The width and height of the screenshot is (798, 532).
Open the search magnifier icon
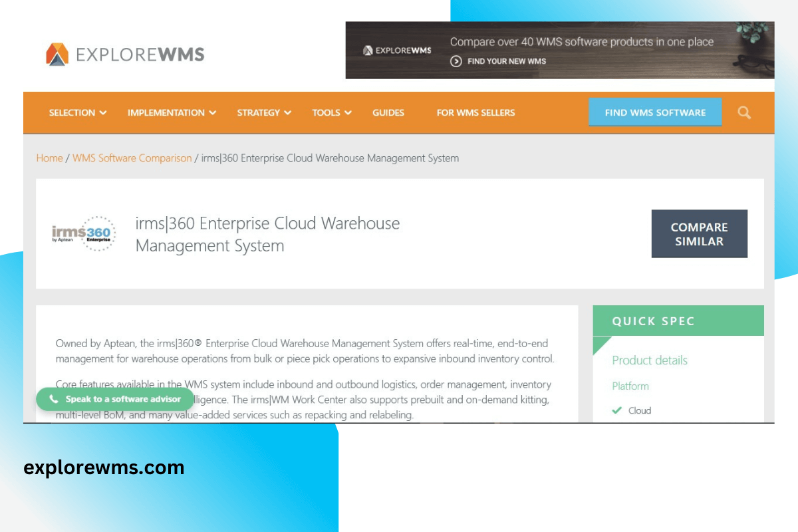[744, 112]
